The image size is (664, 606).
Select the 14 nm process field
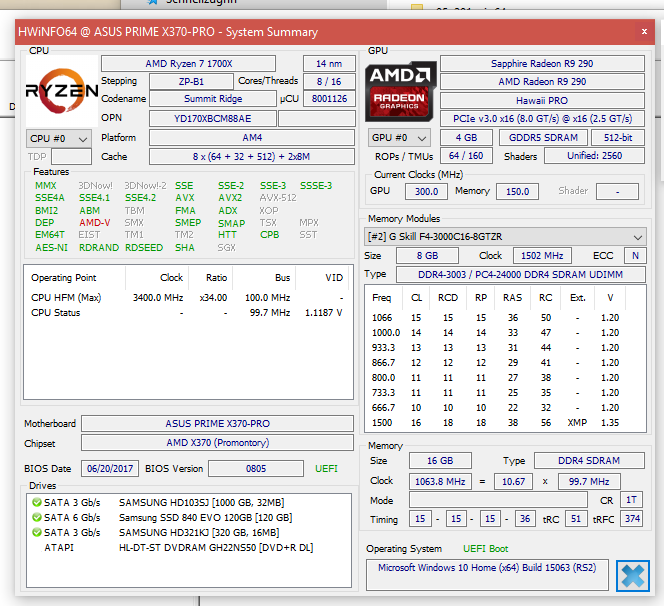coord(329,64)
